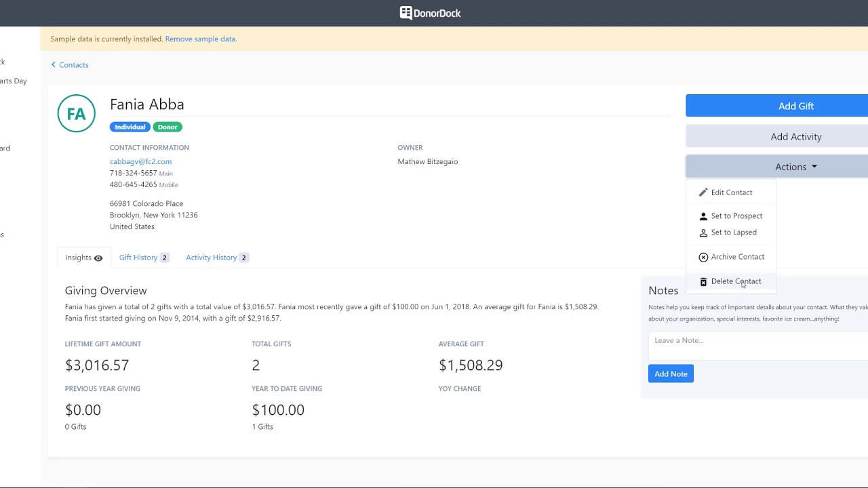868x488 pixels.
Task: Click the person icon beside Set to Prospect
Action: pyautogui.click(x=703, y=216)
